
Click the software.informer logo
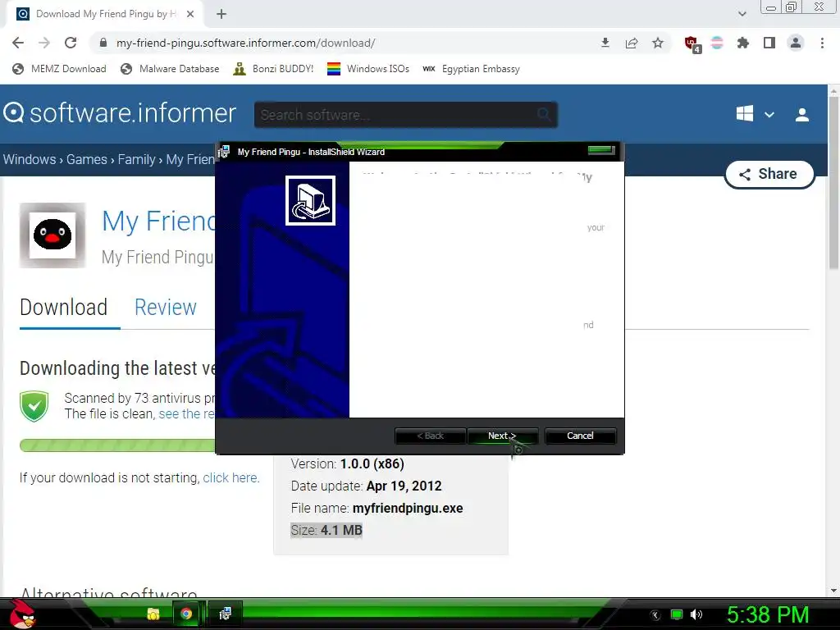[120, 113]
